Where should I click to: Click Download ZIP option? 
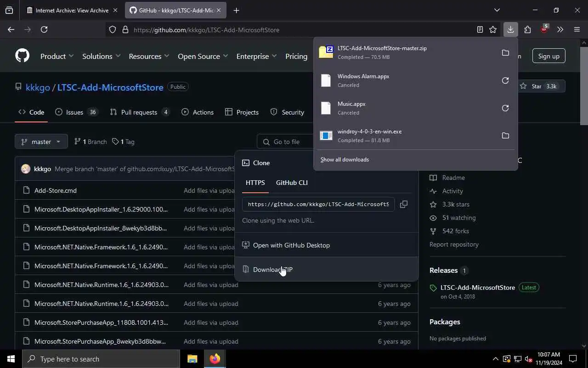coord(326,270)
